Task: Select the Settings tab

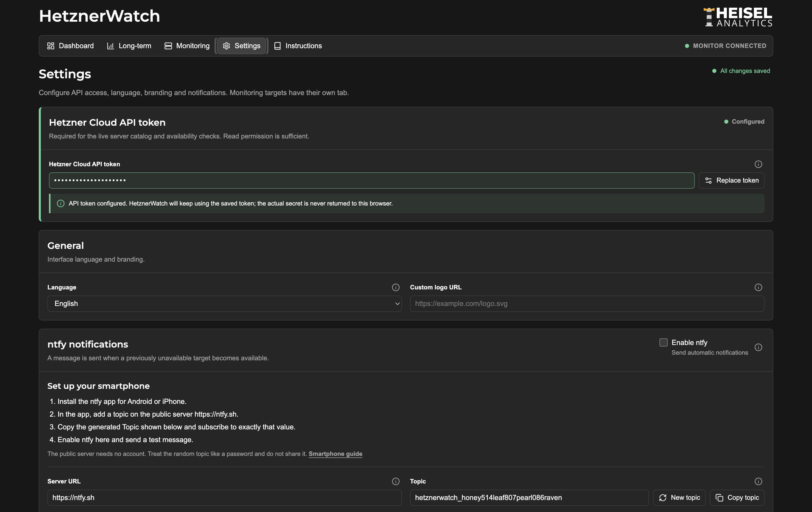Action: [242, 46]
